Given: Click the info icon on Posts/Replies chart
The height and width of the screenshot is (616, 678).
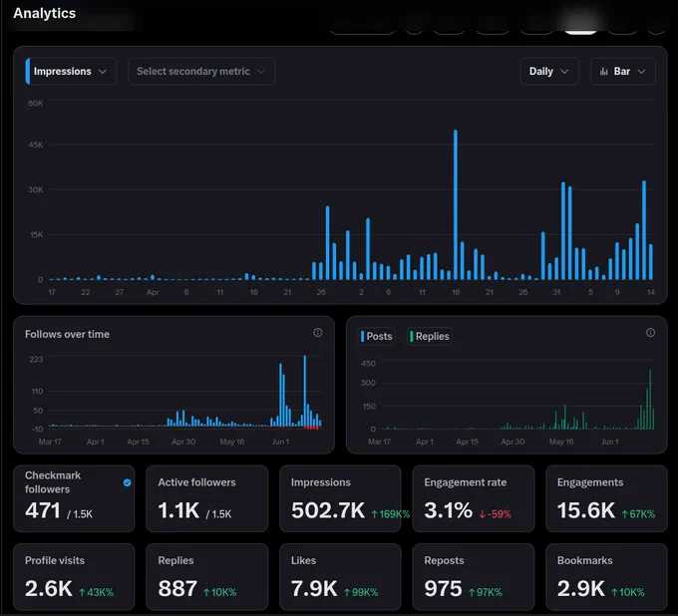Looking at the screenshot, I should tap(650, 333).
